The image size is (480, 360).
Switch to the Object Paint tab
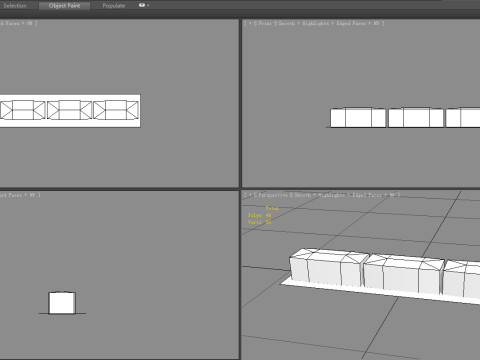64,6
